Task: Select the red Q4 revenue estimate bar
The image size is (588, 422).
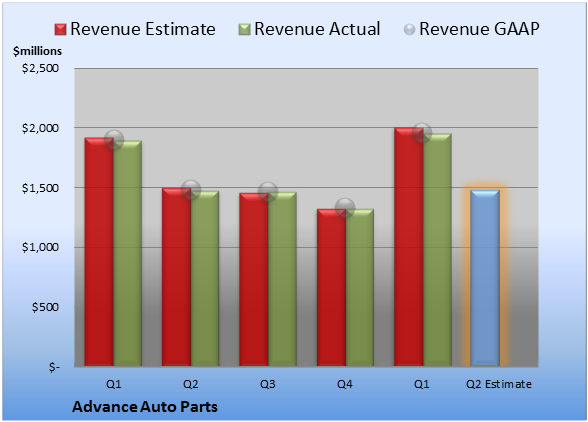Action: pos(331,287)
